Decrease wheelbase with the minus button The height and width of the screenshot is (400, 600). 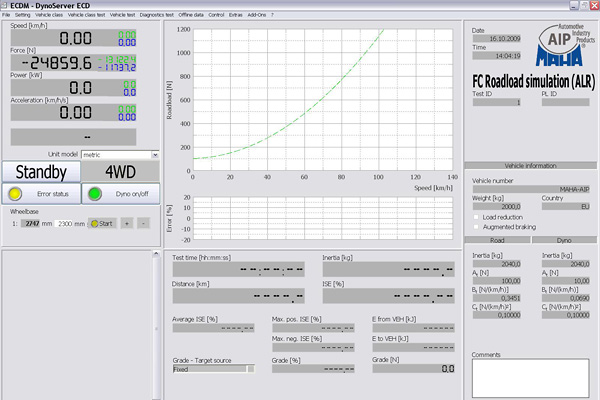pos(143,222)
